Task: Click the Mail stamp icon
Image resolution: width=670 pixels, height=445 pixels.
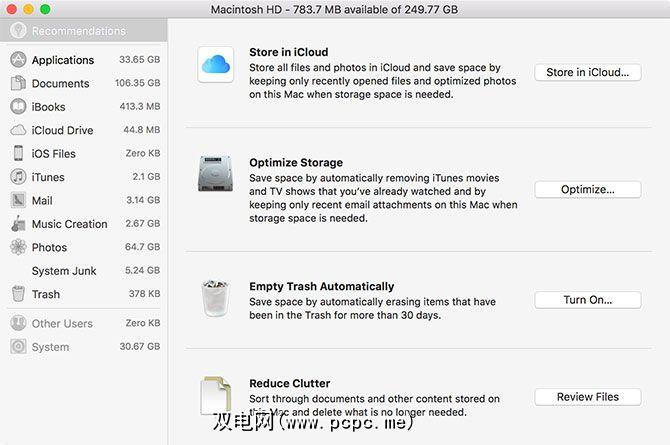Action: coord(18,200)
